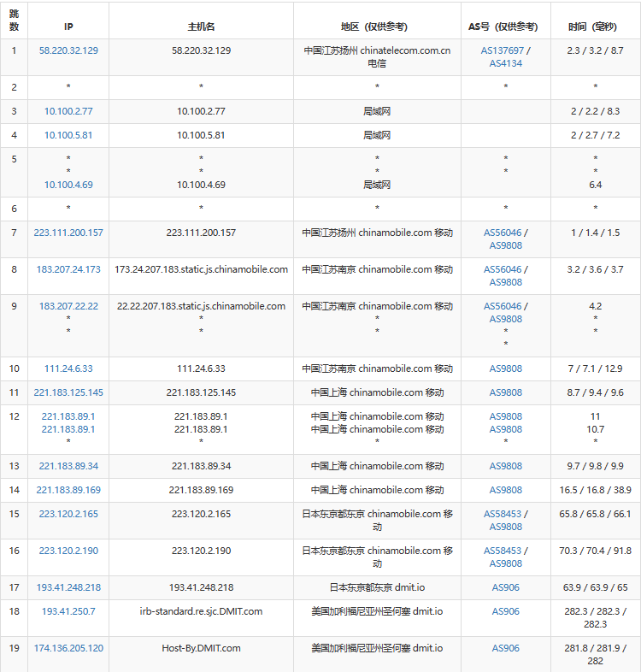Image resolution: width=641 pixels, height=672 pixels.
Task: Select the time value 16.5 / 16.8 / 38.9
Action: pos(595,490)
